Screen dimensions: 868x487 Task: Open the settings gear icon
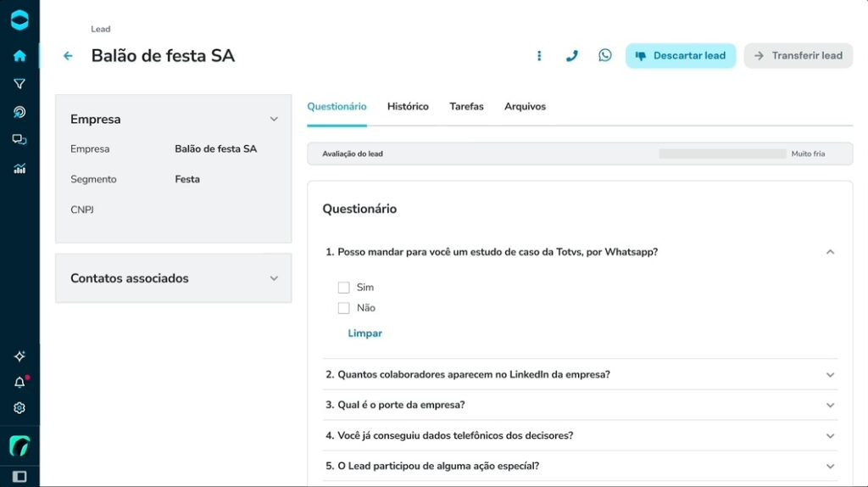[x=19, y=408]
